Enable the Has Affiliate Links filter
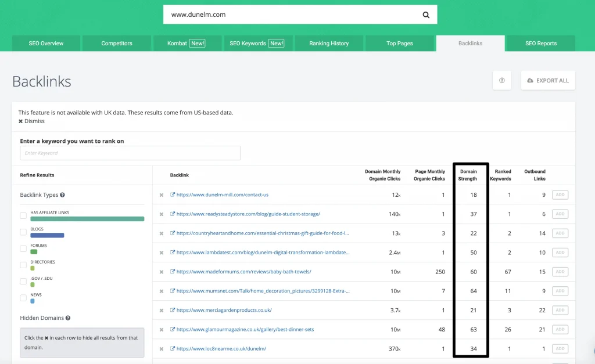 click(23, 216)
